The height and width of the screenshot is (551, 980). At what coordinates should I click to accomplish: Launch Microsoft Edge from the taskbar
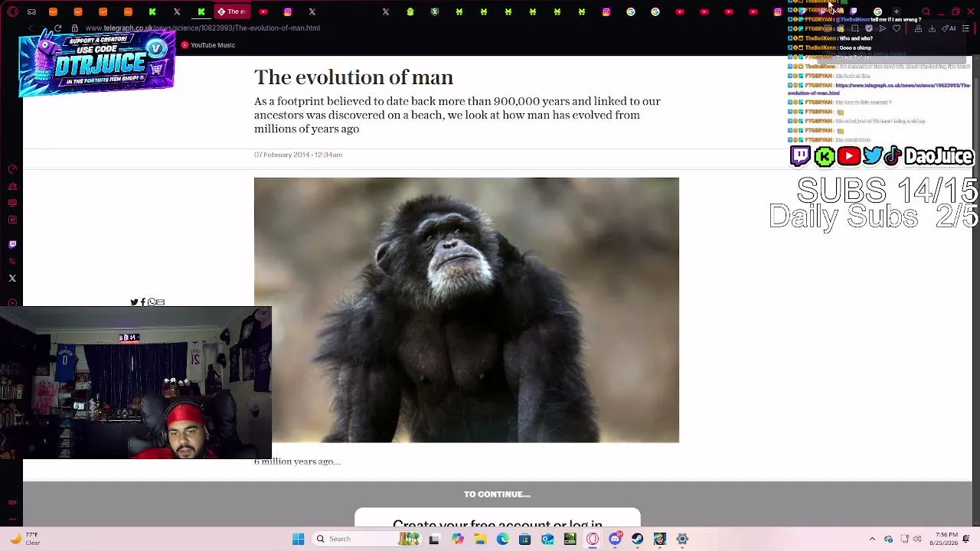click(x=502, y=539)
